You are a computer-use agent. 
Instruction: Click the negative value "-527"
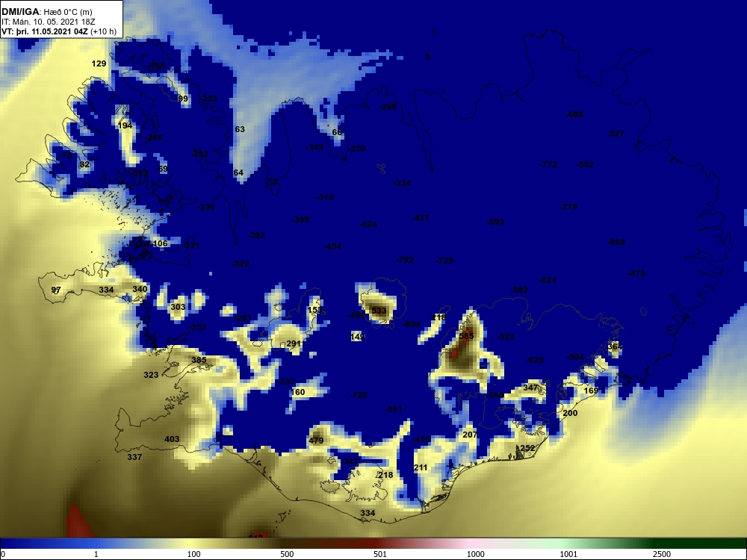(x=616, y=134)
